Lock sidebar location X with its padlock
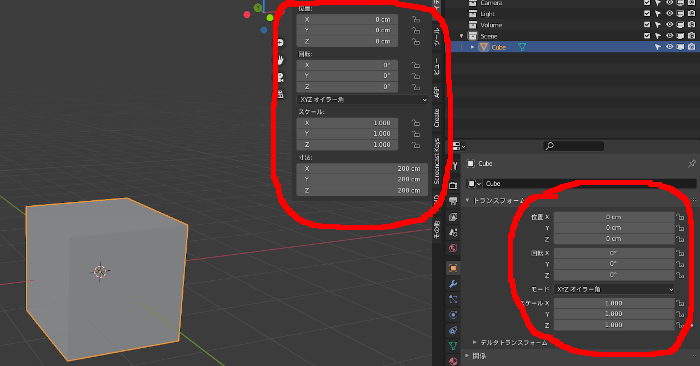Viewport: 700px width, 366px height. [x=416, y=20]
